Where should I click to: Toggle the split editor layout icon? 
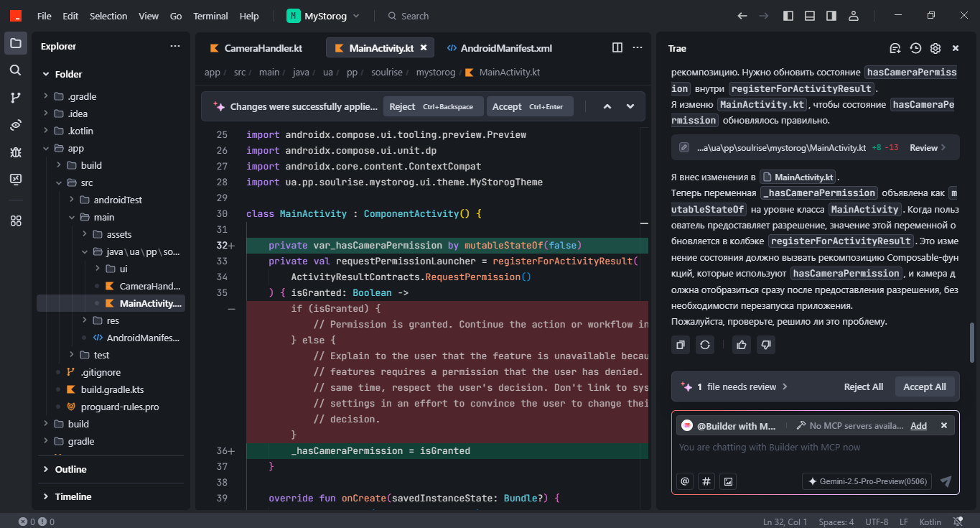tap(617, 47)
